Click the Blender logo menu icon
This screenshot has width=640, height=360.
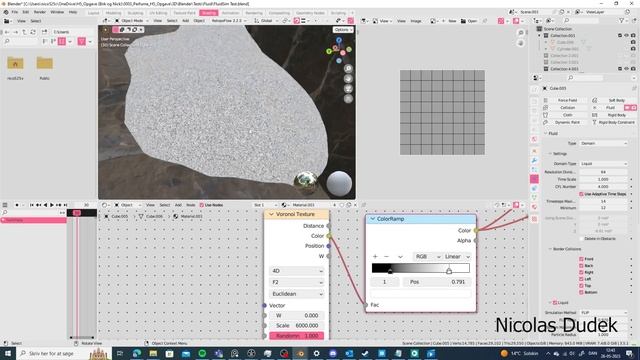point(6,12)
